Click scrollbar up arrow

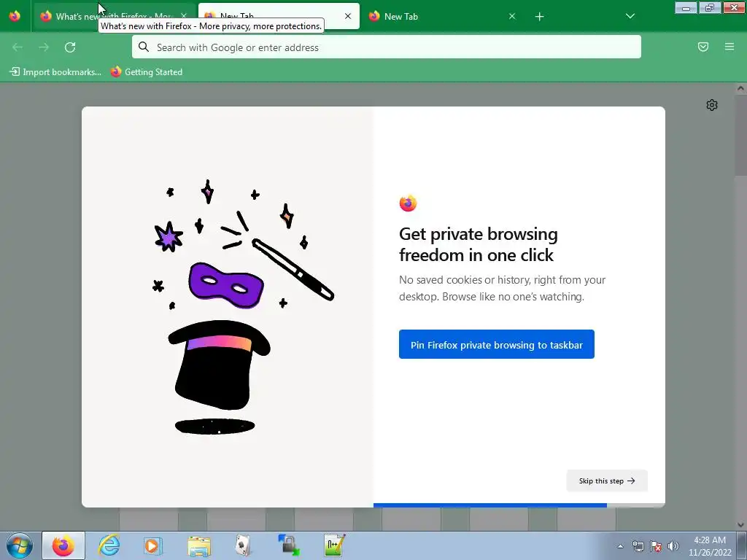[741, 87]
